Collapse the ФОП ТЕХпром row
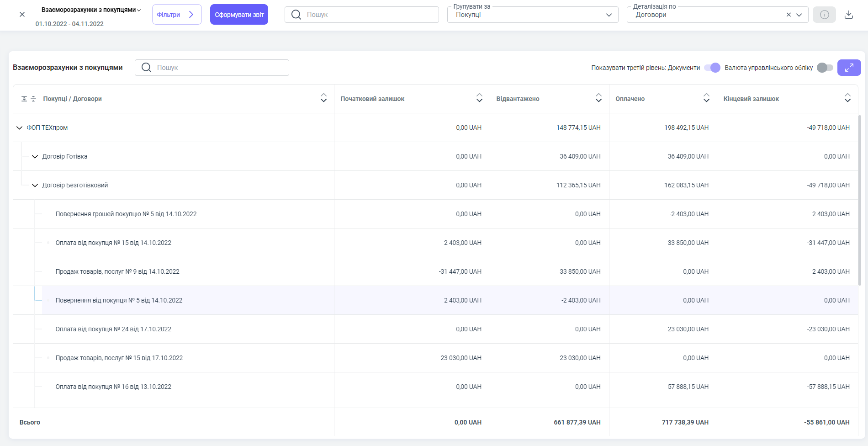Viewport: 868px width, 446px height. (19, 128)
